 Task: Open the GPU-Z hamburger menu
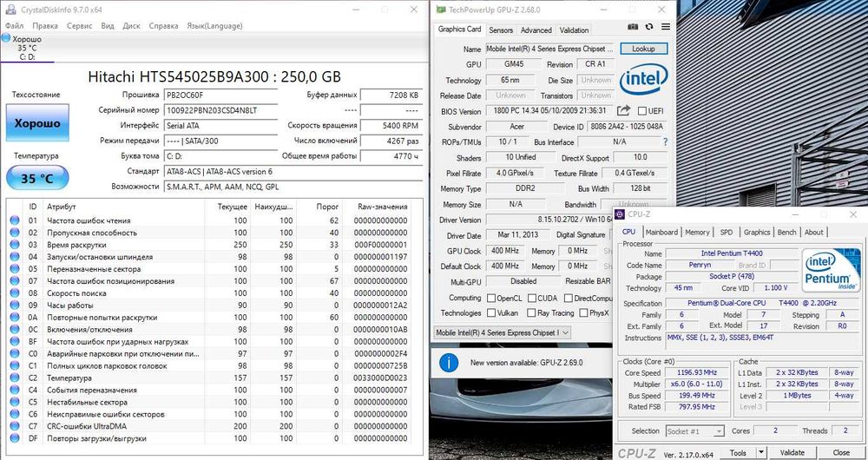pos(666,27)
